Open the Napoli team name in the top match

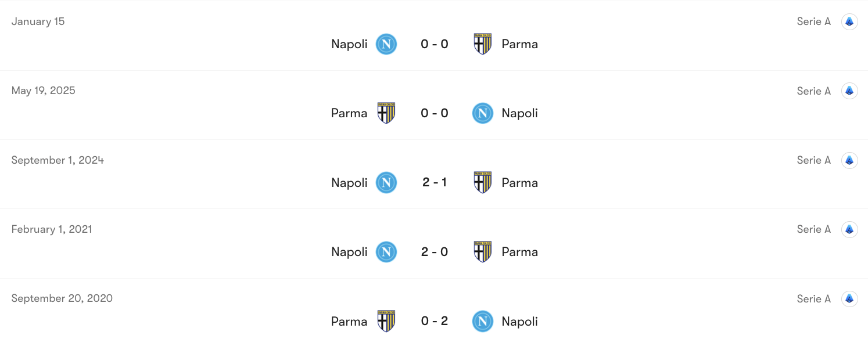[349, 44]
